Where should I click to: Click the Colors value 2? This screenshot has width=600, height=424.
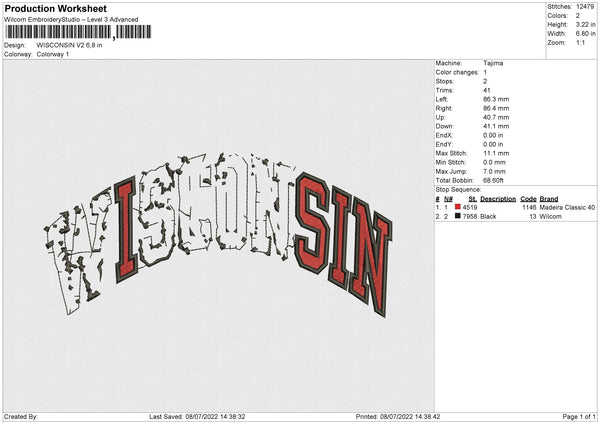pos(578,16)
